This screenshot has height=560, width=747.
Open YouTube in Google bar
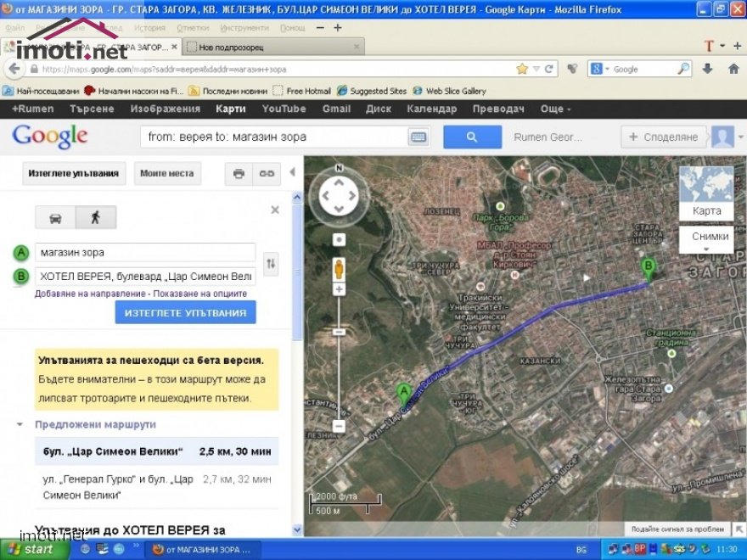tap(284, 109)
